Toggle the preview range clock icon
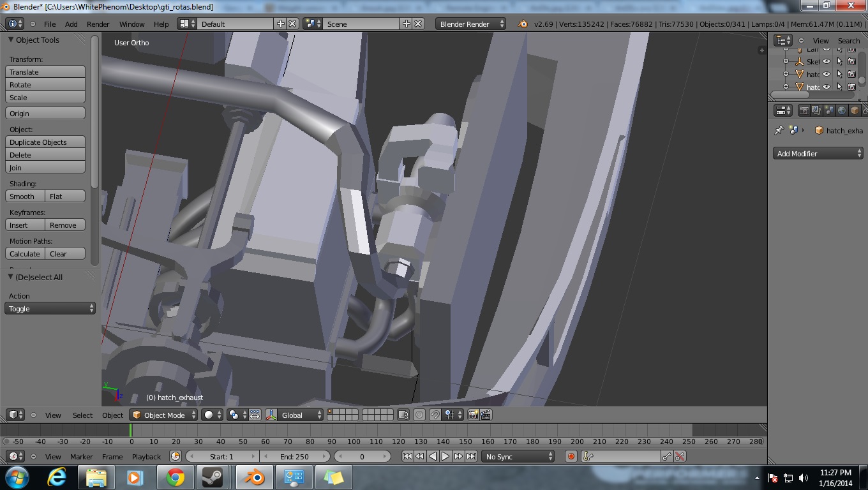This screenshot has width=868, height=490. [x=176, y=456]
